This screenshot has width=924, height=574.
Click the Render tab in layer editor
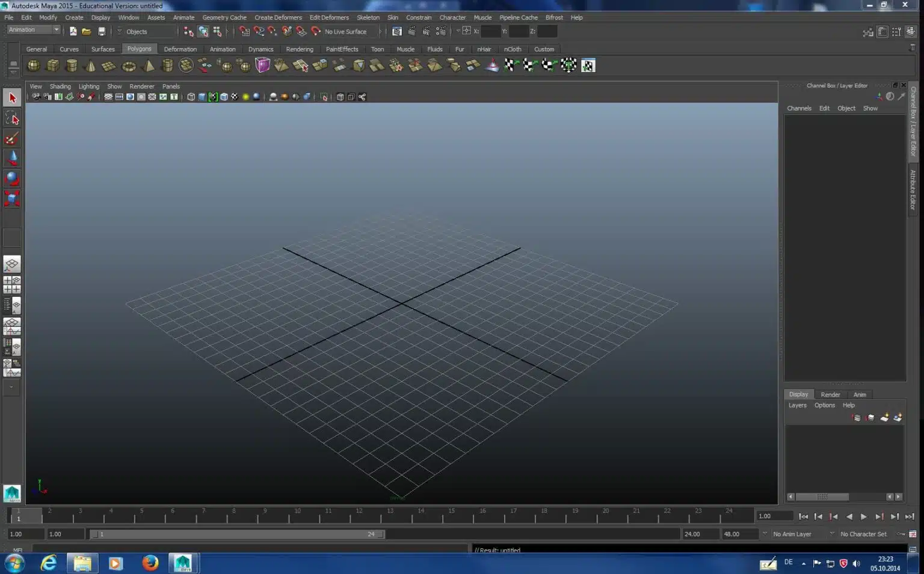pyautogui.click(x=830, y=395)
